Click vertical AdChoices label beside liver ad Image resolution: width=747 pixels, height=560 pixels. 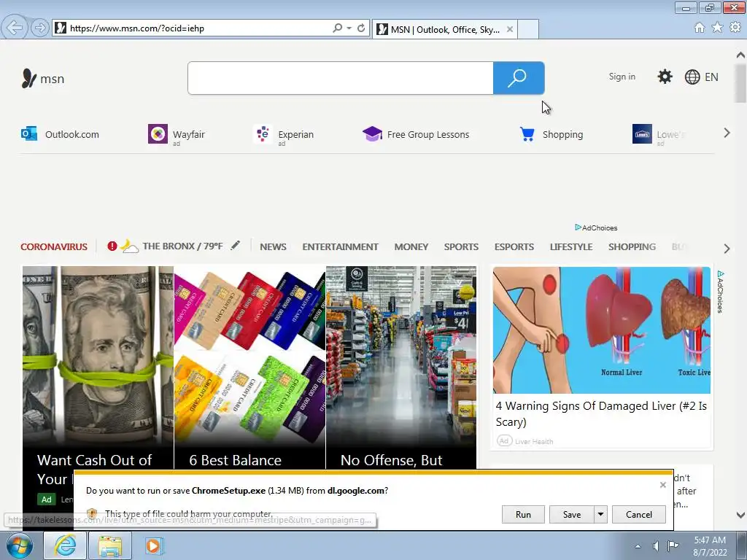(720, 292)
